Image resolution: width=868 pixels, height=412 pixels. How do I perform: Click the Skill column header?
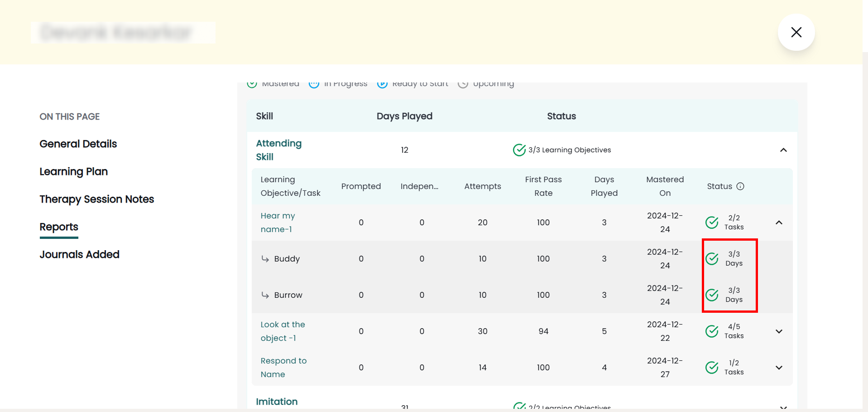pos(264,116)
